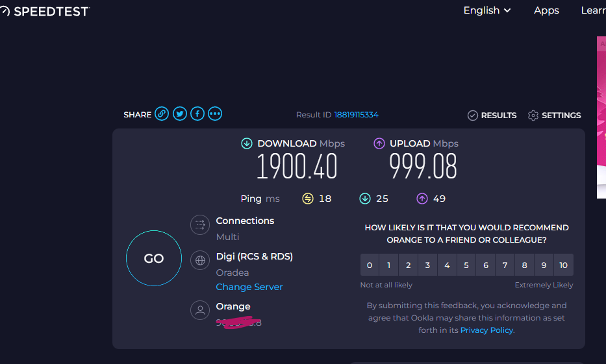The height and width of the screenshot is (364, 606).
Task: Click the download latency icon next to 25
Action: click(365, 199)
